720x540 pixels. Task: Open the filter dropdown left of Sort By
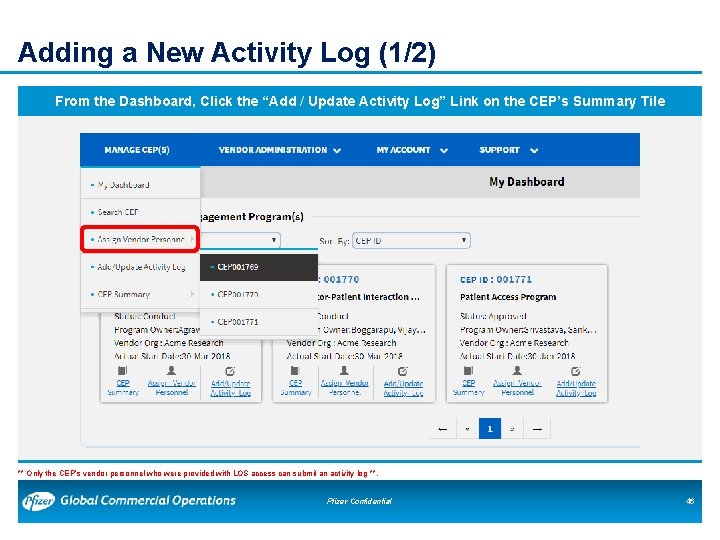click(240, 240)
